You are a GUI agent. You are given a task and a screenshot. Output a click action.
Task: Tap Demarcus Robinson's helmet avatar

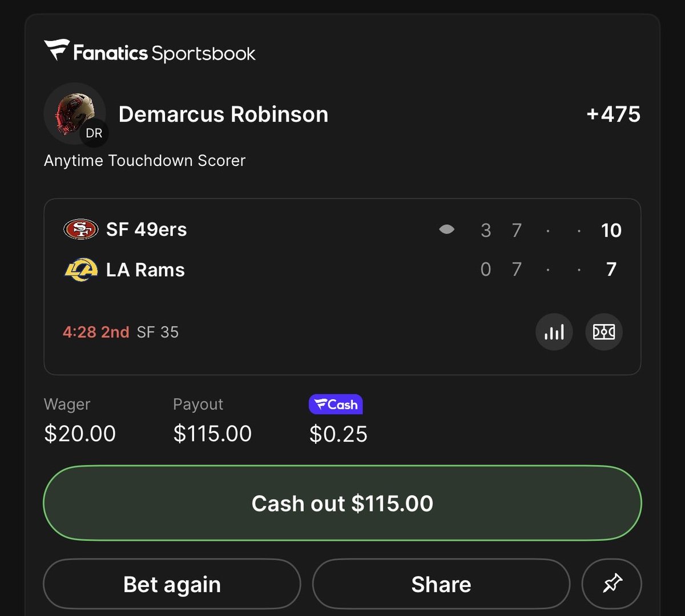click(x=75, y=114)
